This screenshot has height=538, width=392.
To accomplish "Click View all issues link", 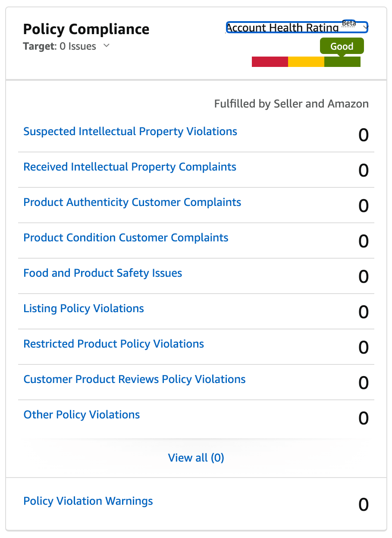I will (x=196, y=458).
